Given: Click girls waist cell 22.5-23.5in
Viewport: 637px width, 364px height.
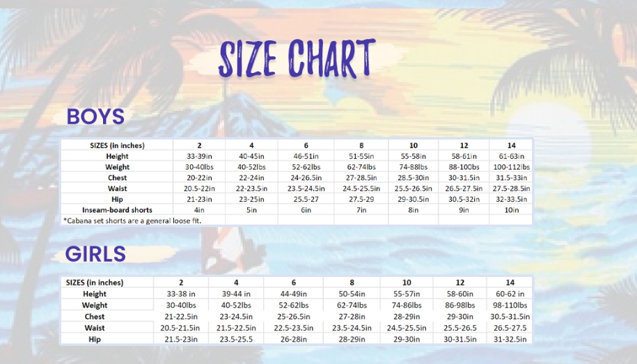Looking at the screenshot, I should pos(293,328).
